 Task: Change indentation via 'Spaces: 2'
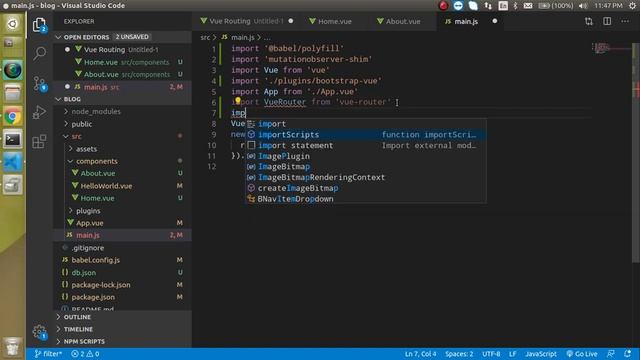click(x=459, y=354)
